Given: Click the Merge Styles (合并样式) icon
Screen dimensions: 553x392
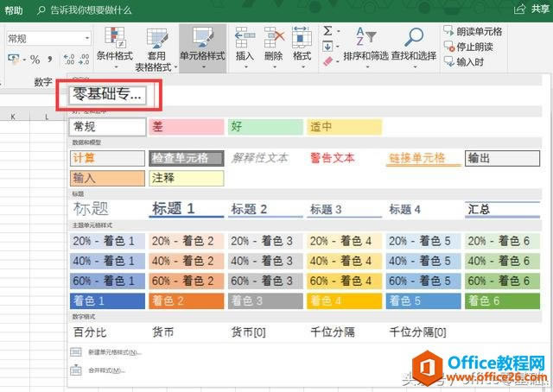Looking at the screenshot, I should (76, 370).
